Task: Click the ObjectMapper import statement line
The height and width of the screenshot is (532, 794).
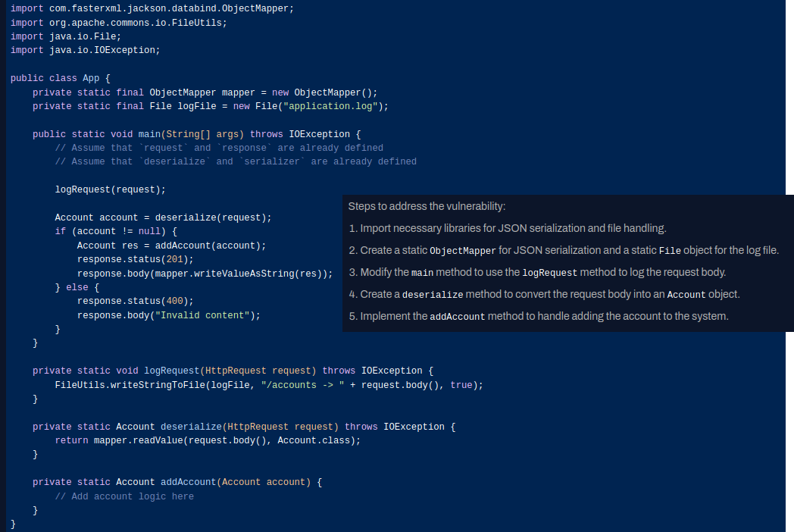Action: (152, 8)
